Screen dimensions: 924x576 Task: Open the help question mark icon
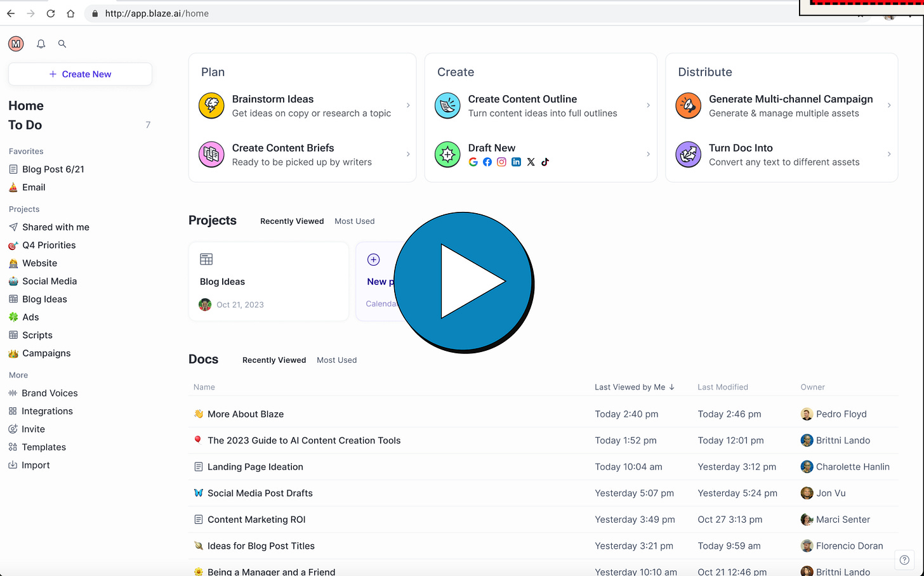click(x=904, y=560)
